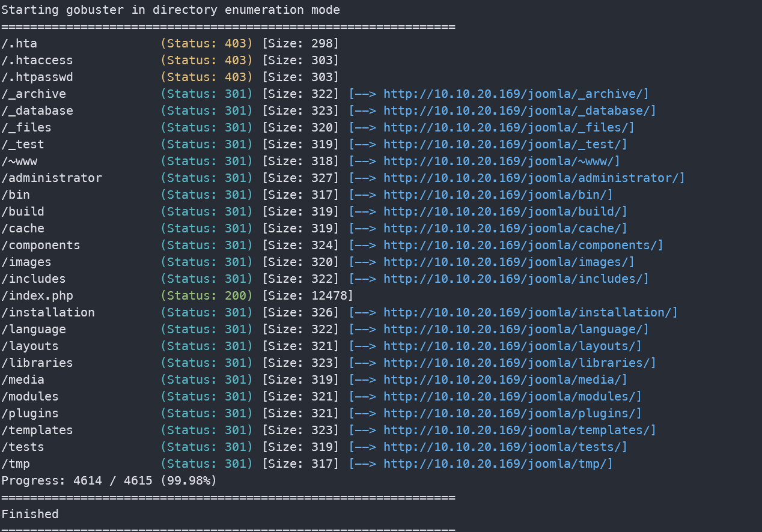The width and height of the screenshot is (762, 532).
Task: Click the /tmp path text
Action: [16, 464]
